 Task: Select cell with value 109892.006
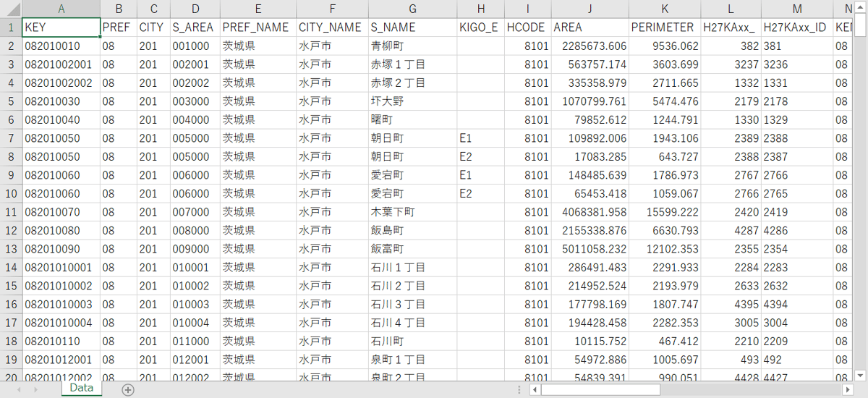[x=590, y=138]
